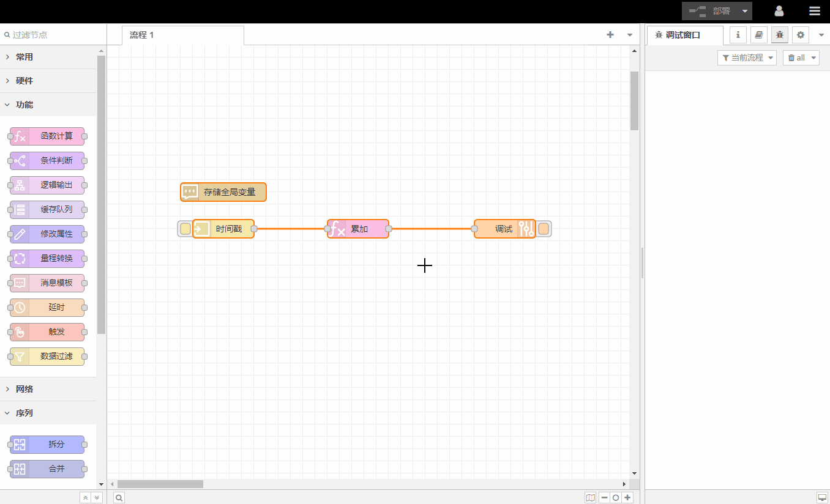The image size is (830, 504).
Task: Open debug window in new window icon
Action: [x=822, y=497]
